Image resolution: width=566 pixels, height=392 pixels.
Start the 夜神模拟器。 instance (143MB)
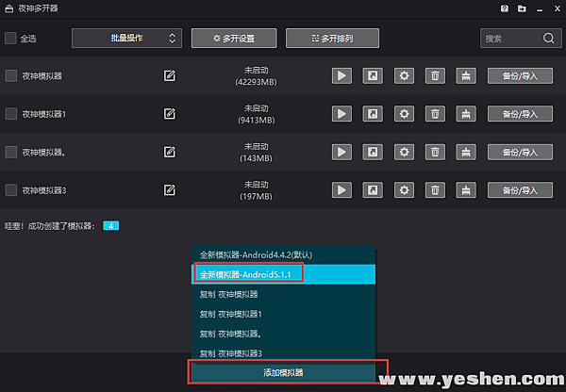coord(341,152)
